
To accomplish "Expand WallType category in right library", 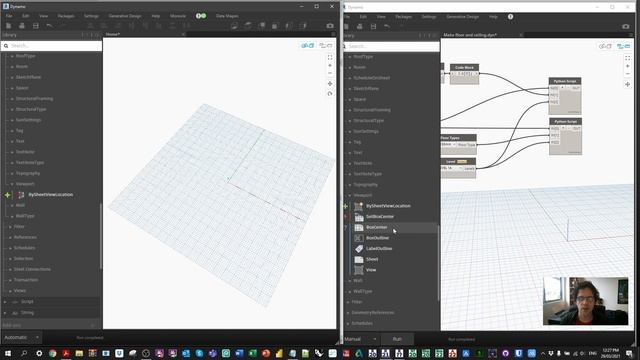I will [362, 291].
